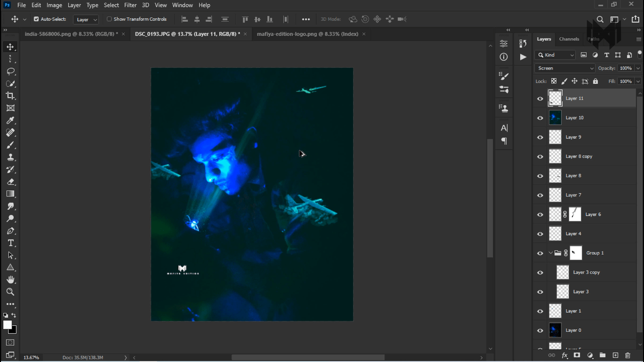
Task: Select the Horizontal Type tool
Action: [10, 243]
